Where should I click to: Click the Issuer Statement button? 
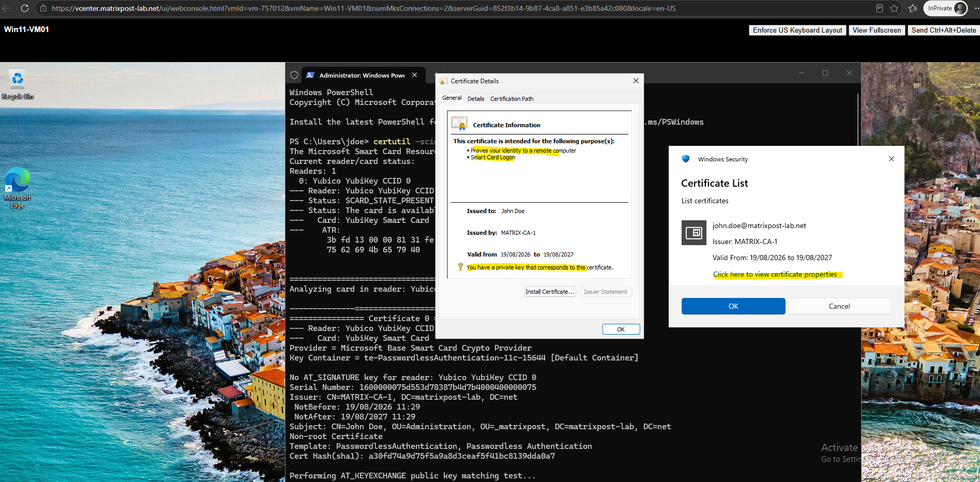click(606, 292)
